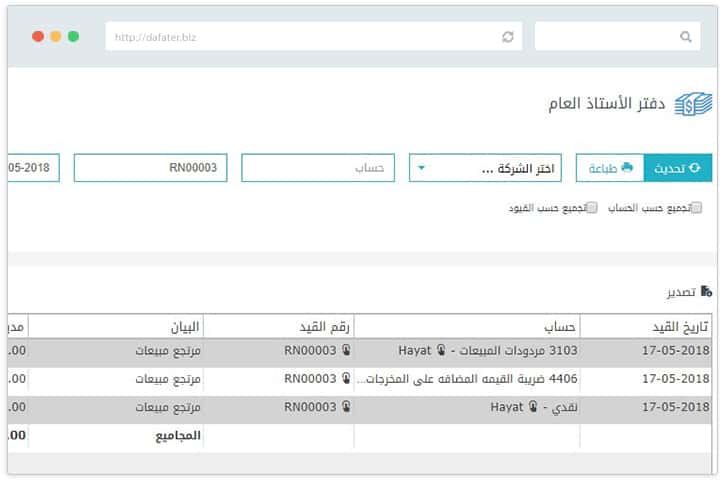Select the date field ending 05-2018
725x485 pixels.
[x=33, y=168]
